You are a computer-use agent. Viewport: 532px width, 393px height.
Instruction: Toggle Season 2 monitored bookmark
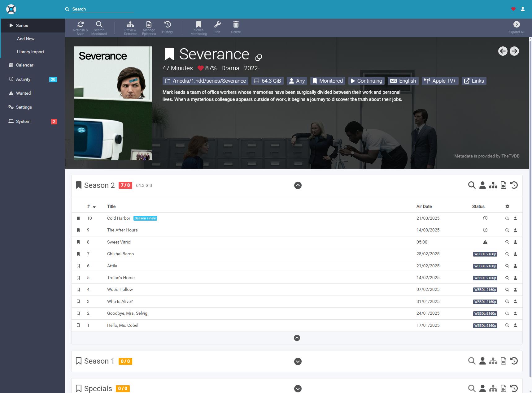tap(79, 185)
